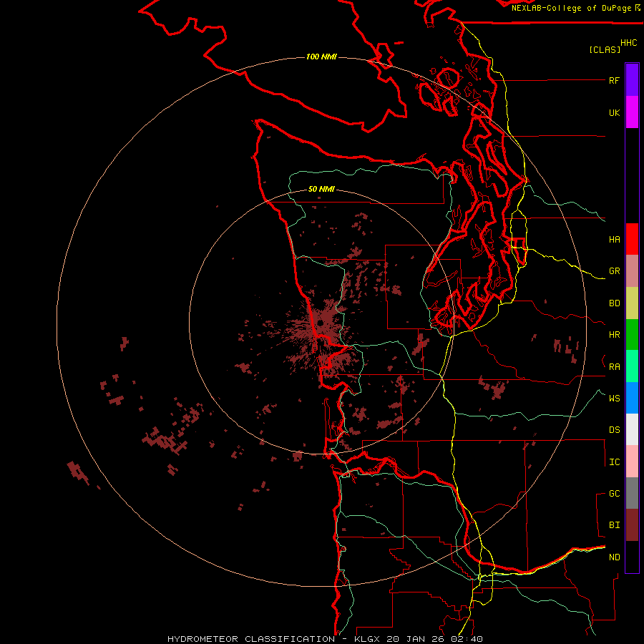This screenshot has width=644, height=644.
Task: Click the white DS legend swatch
Action: (632, 429)
